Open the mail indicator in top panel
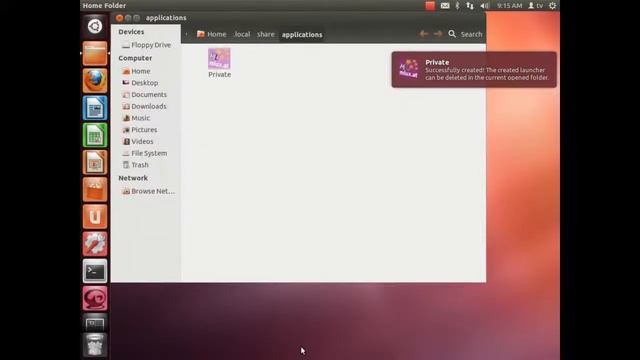The image size is (640, 360). coord(445,6)
